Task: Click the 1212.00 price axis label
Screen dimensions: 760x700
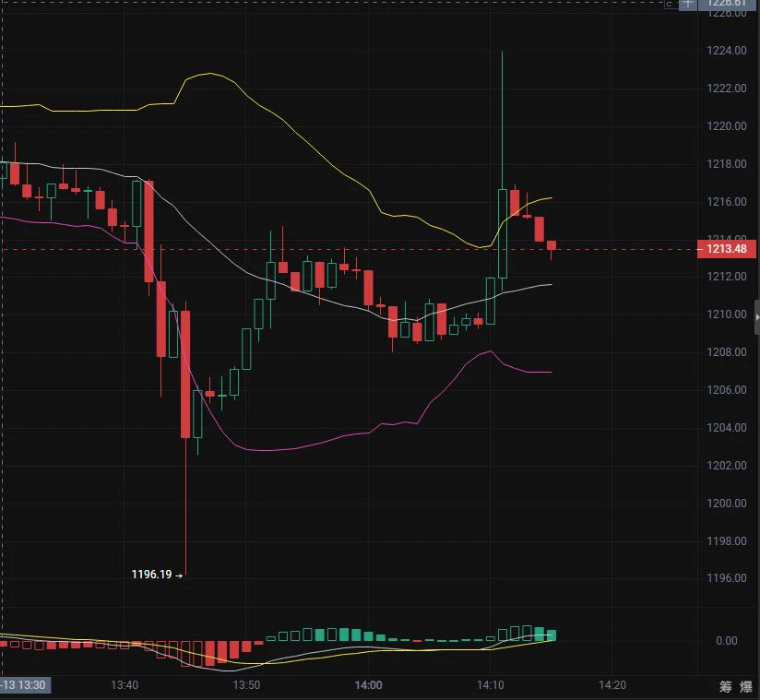Action: point(727,277)
